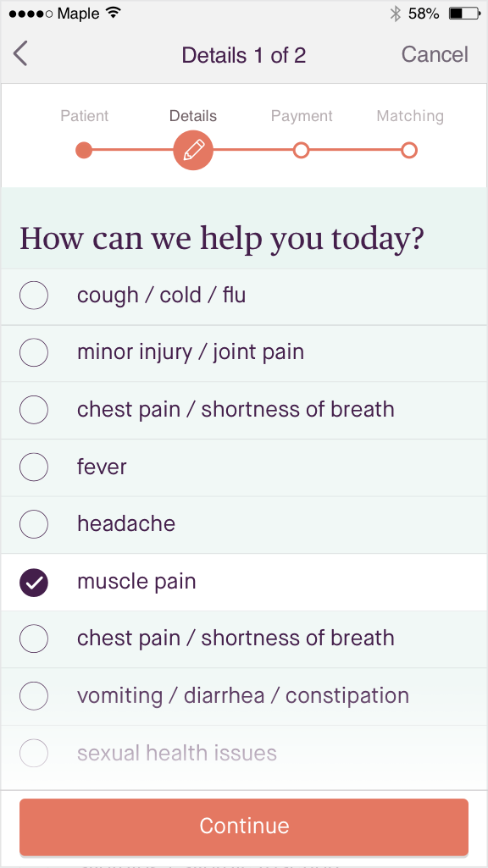Tap the back arrow icon
The height and width of the screenshot is (868, 488).
[x=20, y=54]
